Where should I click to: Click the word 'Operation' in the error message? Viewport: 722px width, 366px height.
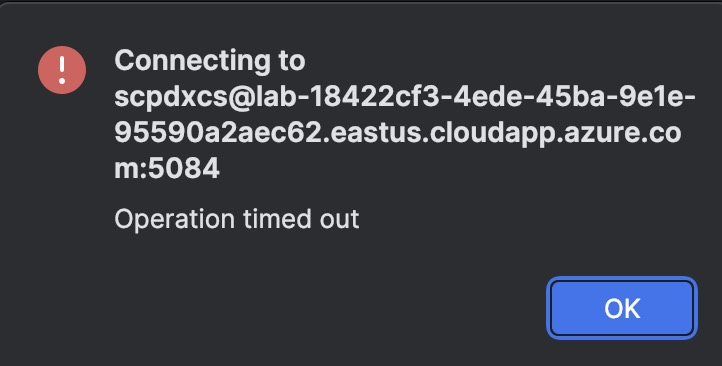pos(175,220)
